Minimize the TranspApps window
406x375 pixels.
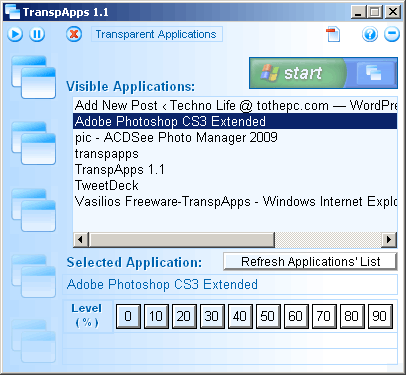(359, 12)
